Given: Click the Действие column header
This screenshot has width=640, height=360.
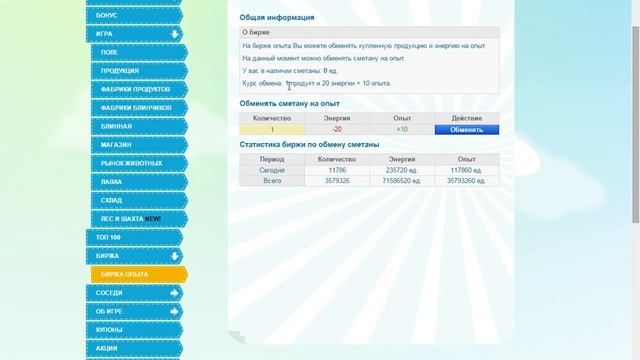Looking at the screenshot, I should [x=467, y=118].
